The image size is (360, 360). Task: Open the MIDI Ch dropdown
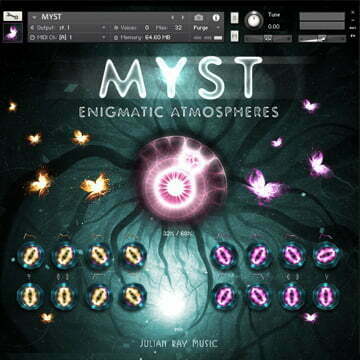point(68,38)
